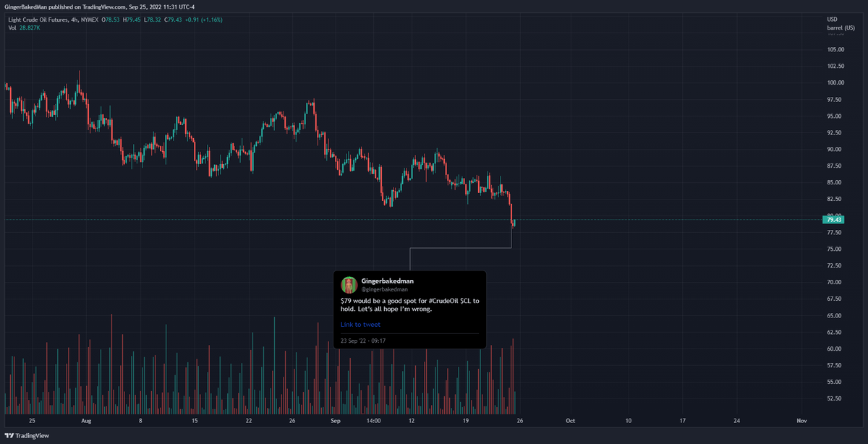Click the 92.50 price axis label

[x=834, y=132]
